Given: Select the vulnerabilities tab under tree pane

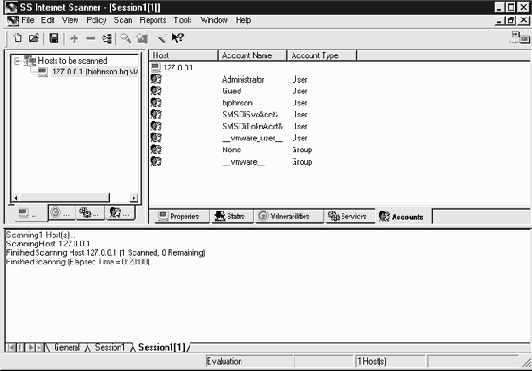Looking at the screenshot, I should click(61, 213).
